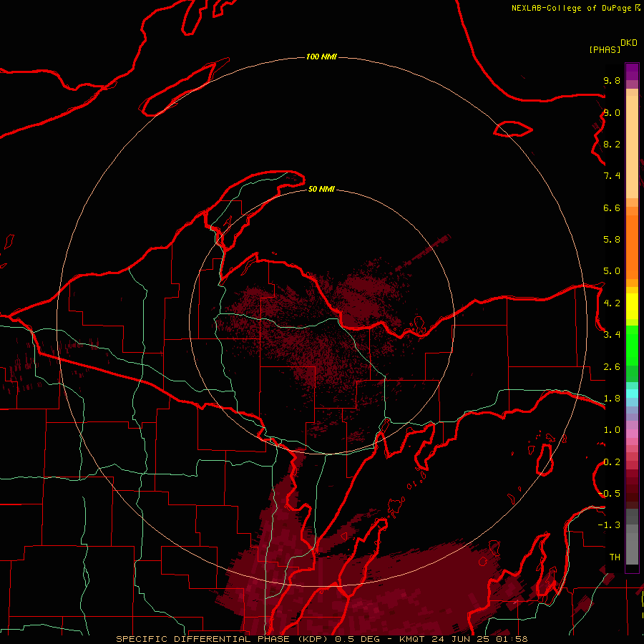Click the 5.8 value on the color scale
Image resolution: width=644 pixels, height=644 pixels.
click(x=612, y=240)
